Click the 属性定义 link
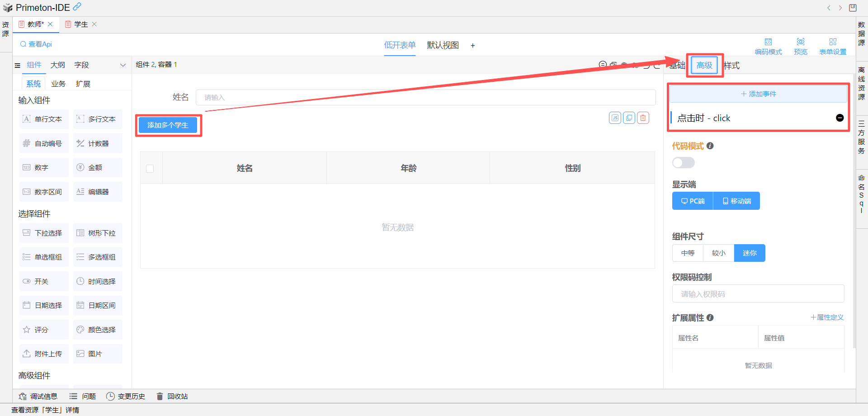The image size is (868, 416). 827,317
